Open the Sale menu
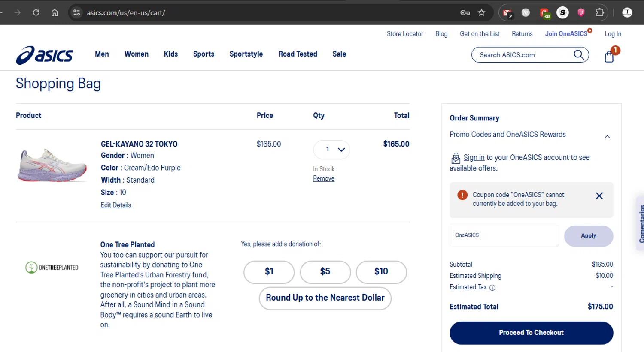This screenshot has width=644, height=352. (339, 54)
